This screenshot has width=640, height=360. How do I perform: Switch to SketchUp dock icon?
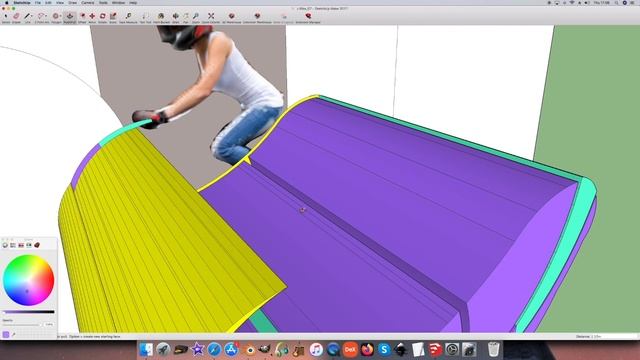pos(435,350)
